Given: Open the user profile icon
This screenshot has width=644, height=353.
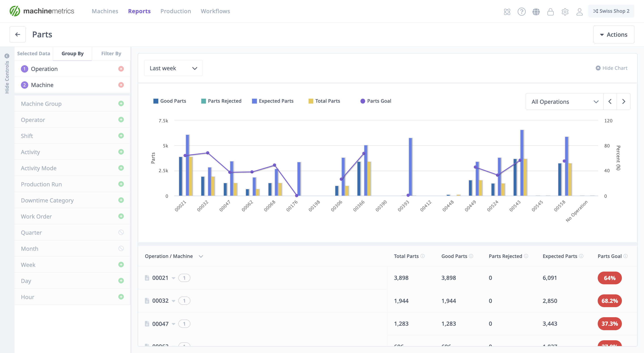Looking at the screenshot, I should [x=580, y=11].
